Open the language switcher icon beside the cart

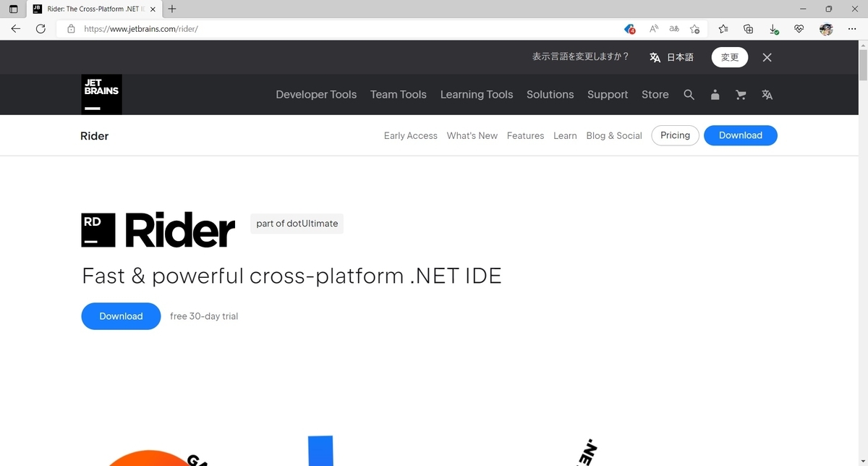(x=767, y=94)
